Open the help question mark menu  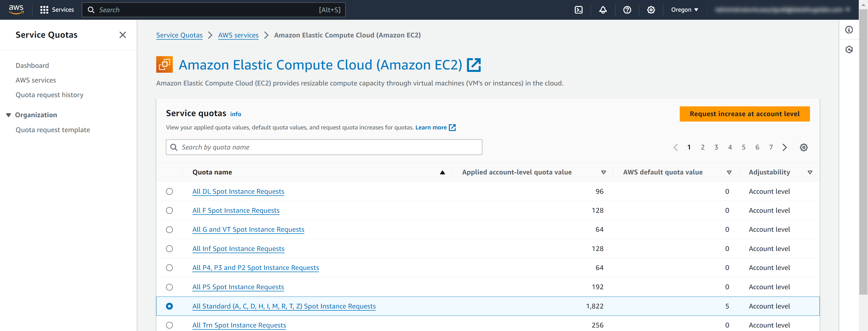tap(627, 10)
